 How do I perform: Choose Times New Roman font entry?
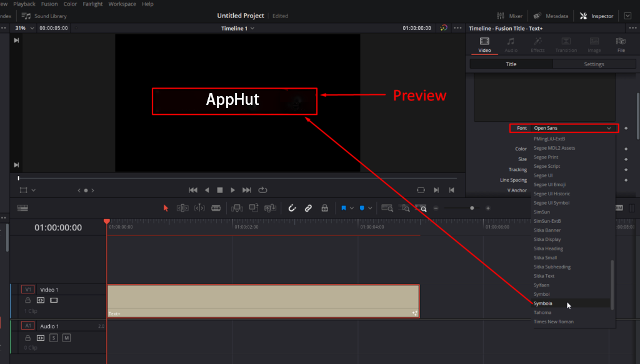click(x=554, y=322)
